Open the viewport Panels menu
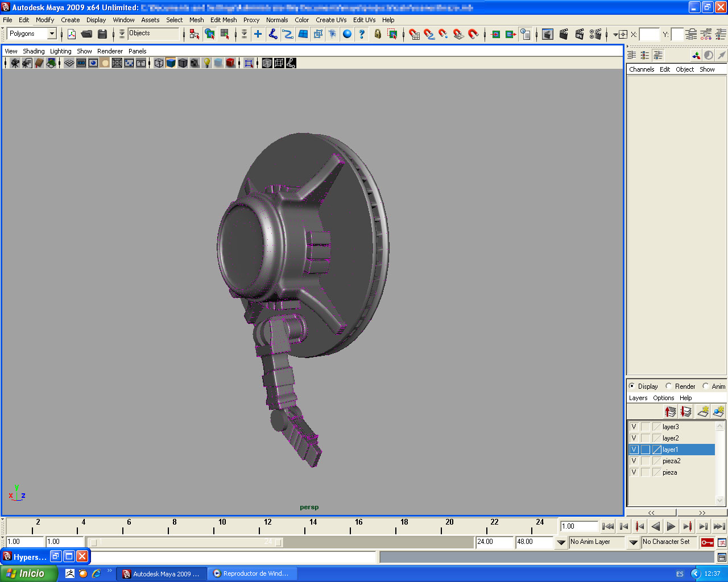Image resolution: width=728 pixels, height=582 pixels. 138,51
